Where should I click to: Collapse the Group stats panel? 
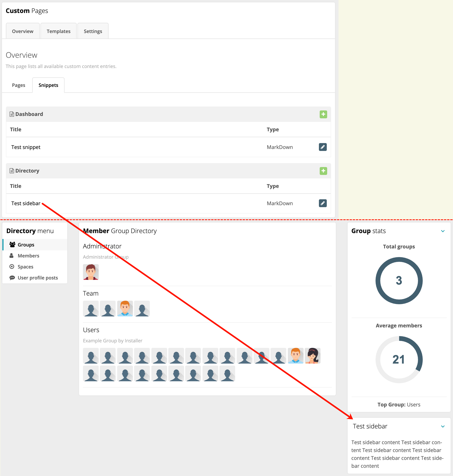pyautogui.click(x=443, y=231)
